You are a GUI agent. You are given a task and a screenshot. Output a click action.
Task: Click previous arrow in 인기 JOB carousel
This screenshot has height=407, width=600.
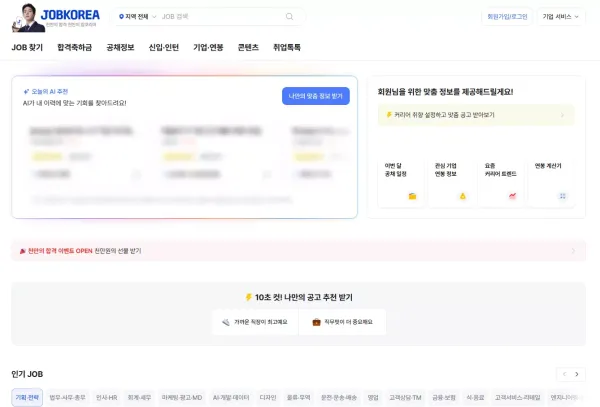564,374
